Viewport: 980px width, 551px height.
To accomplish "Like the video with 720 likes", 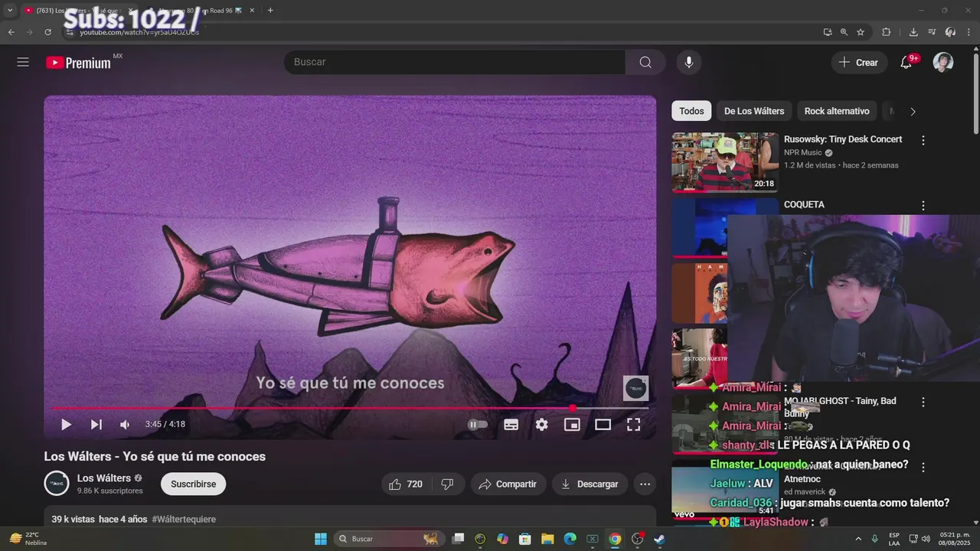I will [407, 484].
